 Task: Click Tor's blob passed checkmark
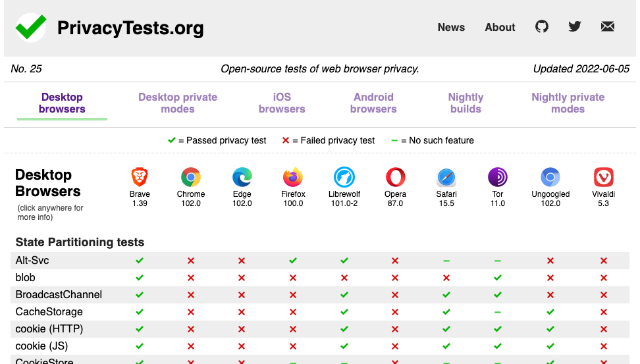coord(498,278)
